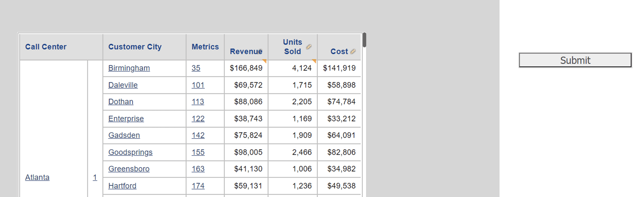Click the call center ID link 1
The width and height of the screenshot is (644, 197).
[x=95, y=177]
